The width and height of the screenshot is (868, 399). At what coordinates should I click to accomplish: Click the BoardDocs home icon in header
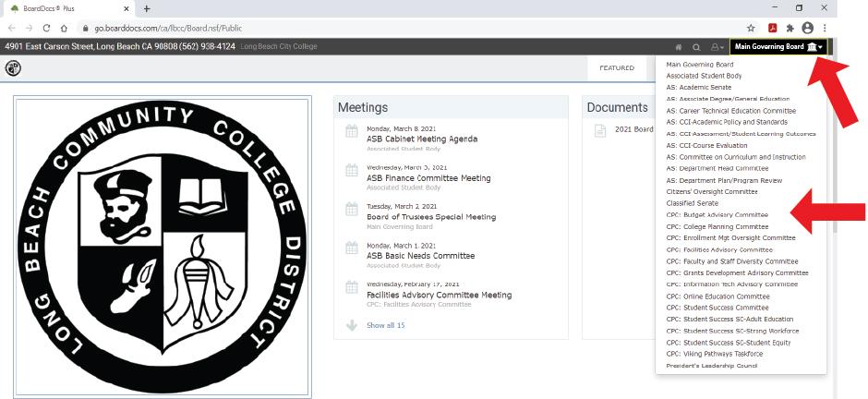coord(679,47)
